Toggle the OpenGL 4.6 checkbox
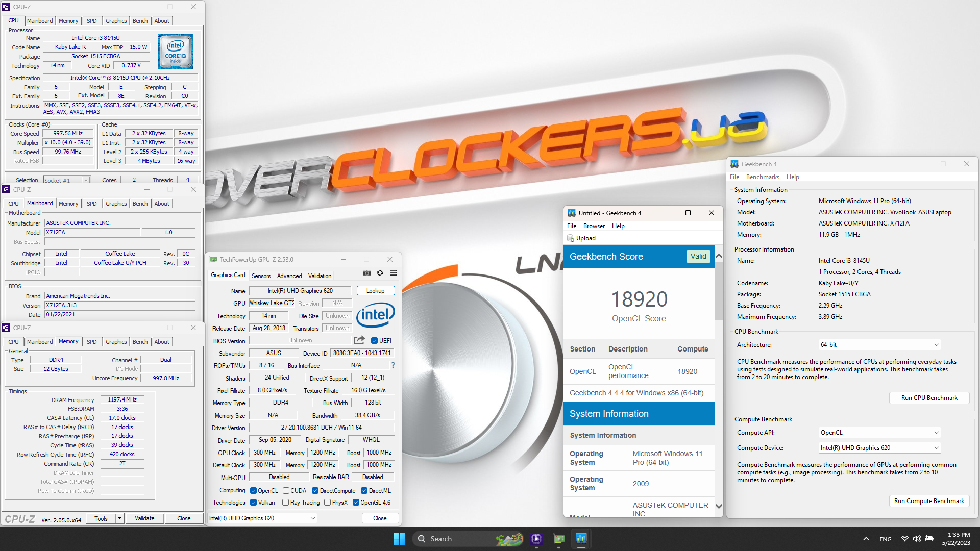Image resolution: width=980 pixels, height=551 pixels. click(356, 503)
